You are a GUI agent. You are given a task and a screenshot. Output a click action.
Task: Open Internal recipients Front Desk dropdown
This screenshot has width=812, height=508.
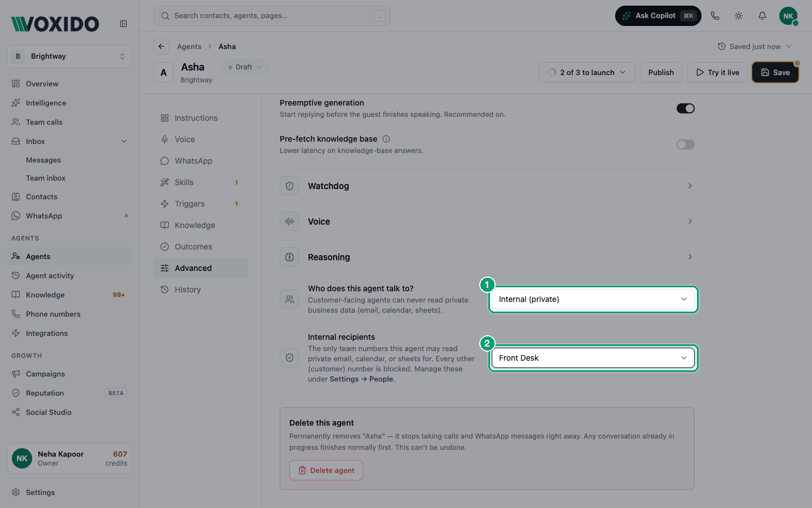click(x=593, y=358)
